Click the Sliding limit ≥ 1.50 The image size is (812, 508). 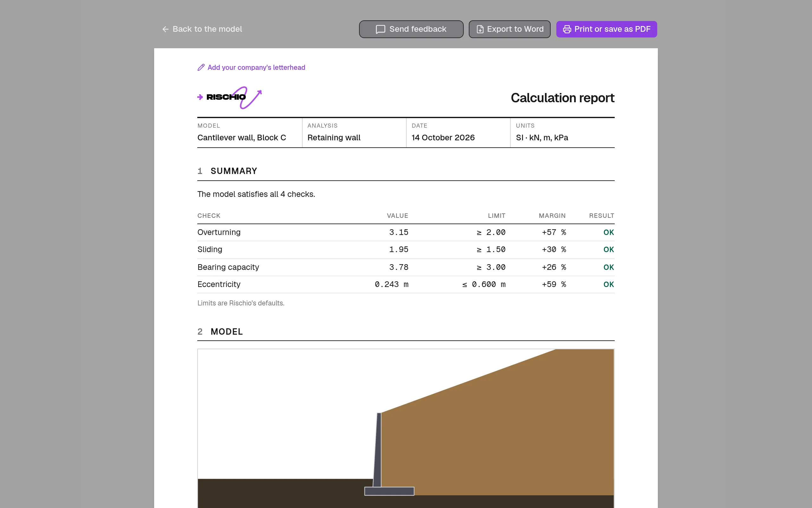(x=491, y=250)
